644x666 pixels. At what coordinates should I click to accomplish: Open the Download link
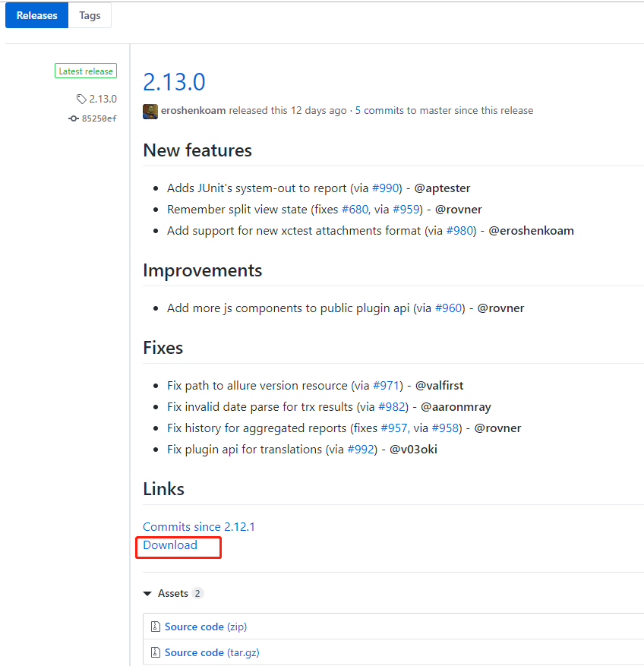tap(170, 545)
